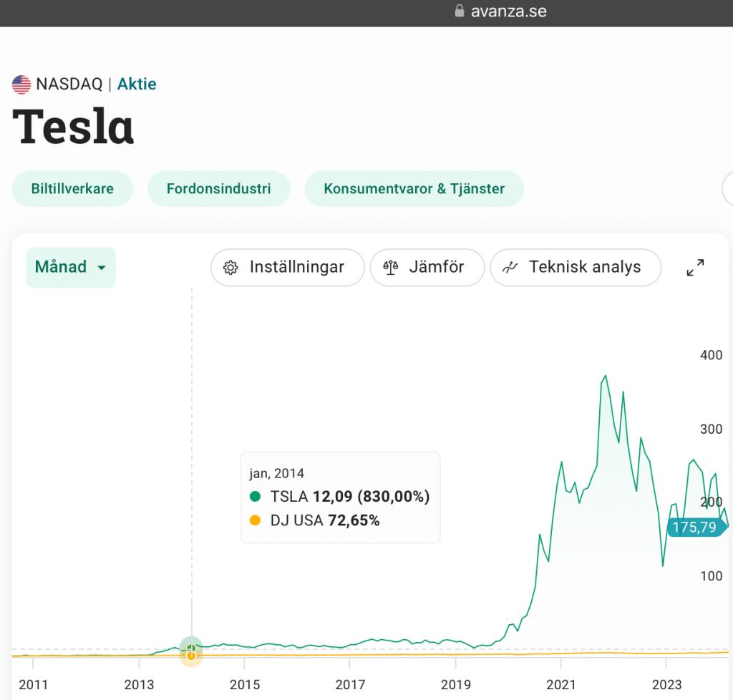This screenshot has height=700, width=733.
Task: Click the Aktie link next to NASDAQ
Action: (137, 84)
